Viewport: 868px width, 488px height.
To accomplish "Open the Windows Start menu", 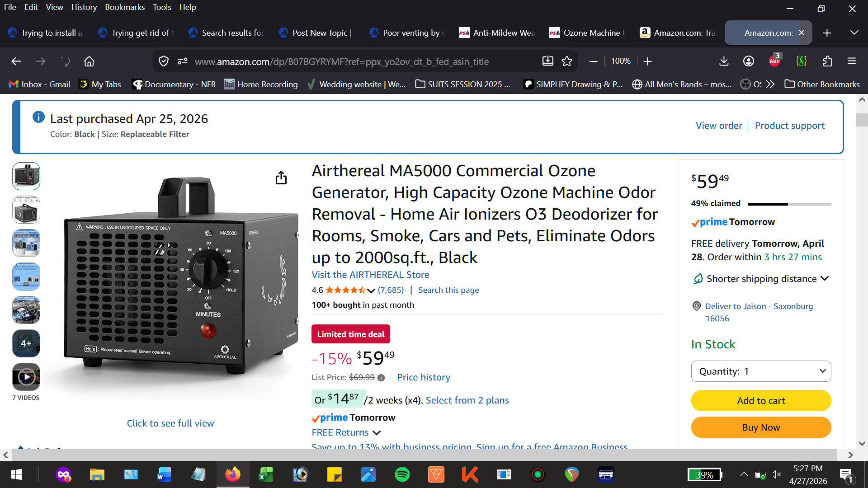I will point(16,474).
